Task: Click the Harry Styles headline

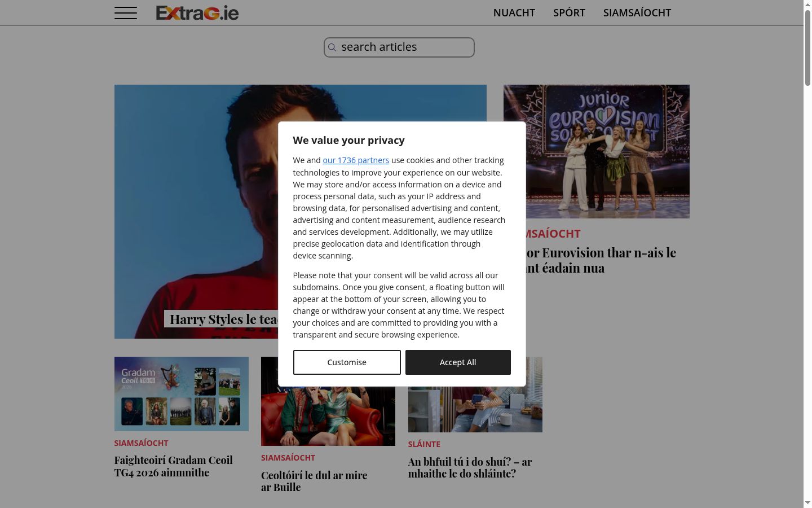Action: click(224, 319)
